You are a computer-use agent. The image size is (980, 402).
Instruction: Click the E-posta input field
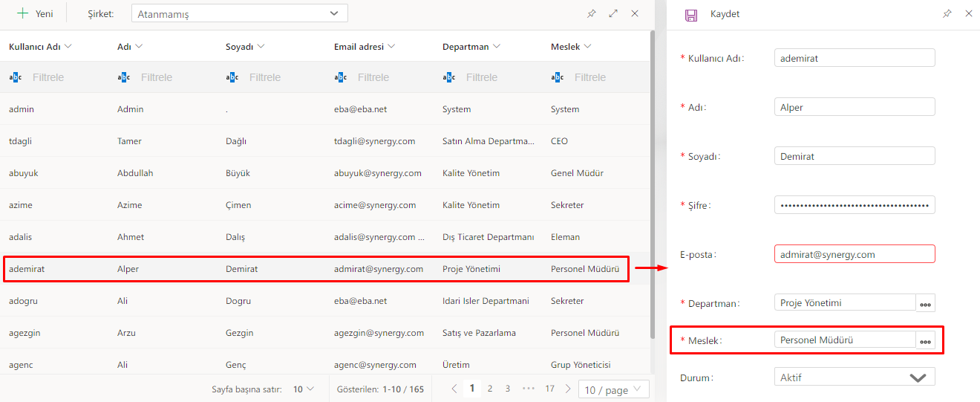(854, 254)
